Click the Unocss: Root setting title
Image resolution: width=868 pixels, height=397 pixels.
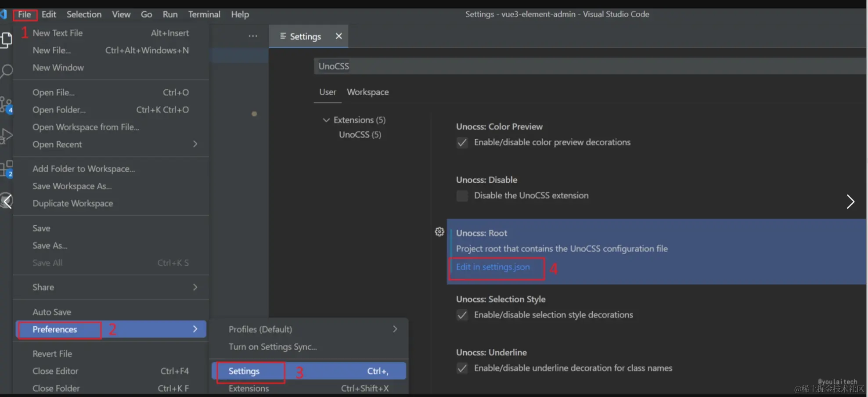tap(481, 233)
